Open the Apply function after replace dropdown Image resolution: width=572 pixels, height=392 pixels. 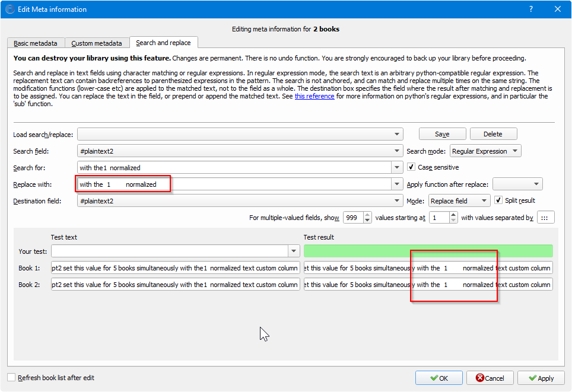pos(517,184)
